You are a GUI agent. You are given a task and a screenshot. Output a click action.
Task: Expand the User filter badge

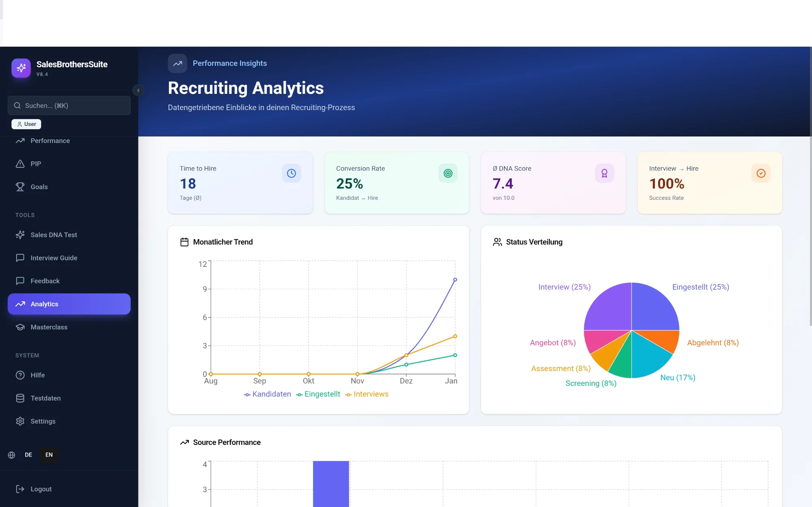pyautogui.click(x=26, y=124)
